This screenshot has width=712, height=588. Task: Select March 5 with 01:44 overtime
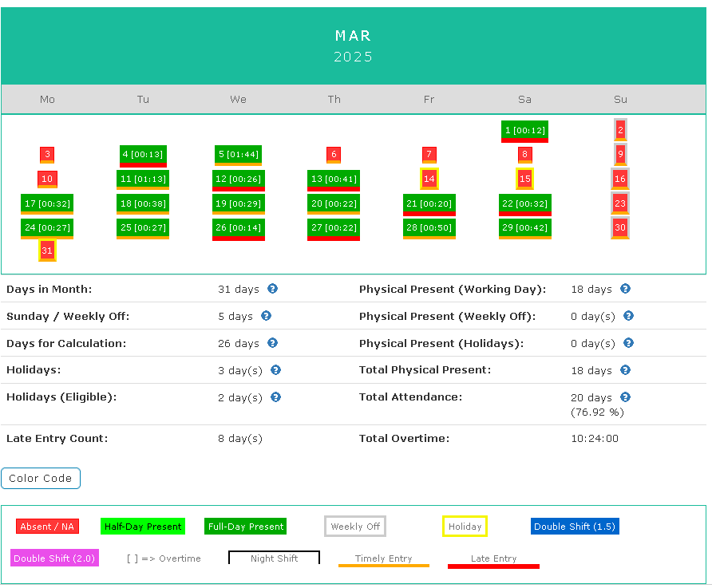pos(238,155)
